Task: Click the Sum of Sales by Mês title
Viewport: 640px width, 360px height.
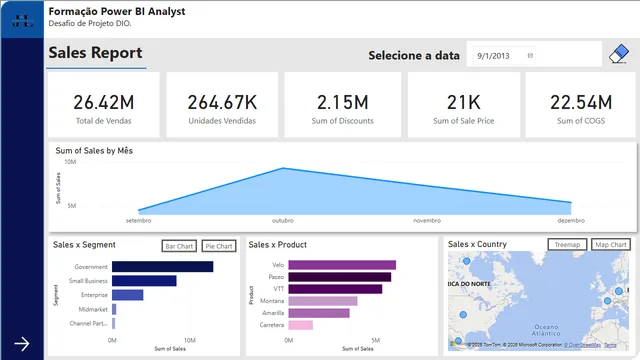Action: pos(94,151)
